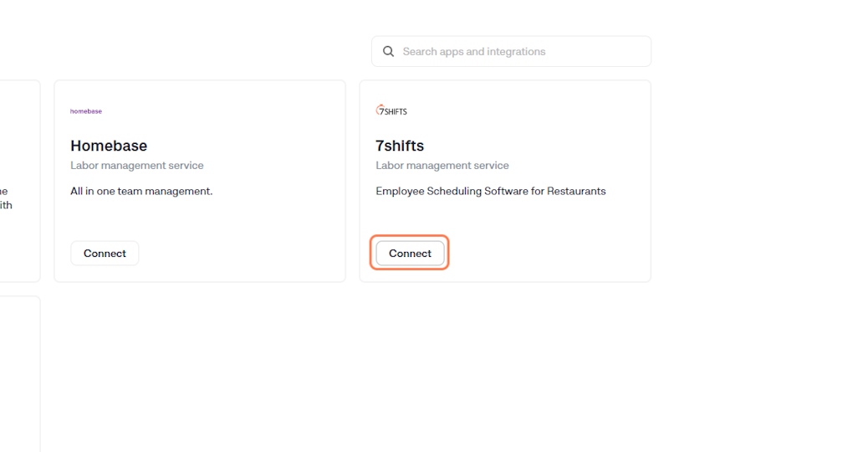Select the 7shifts card title

pos(400,146)
